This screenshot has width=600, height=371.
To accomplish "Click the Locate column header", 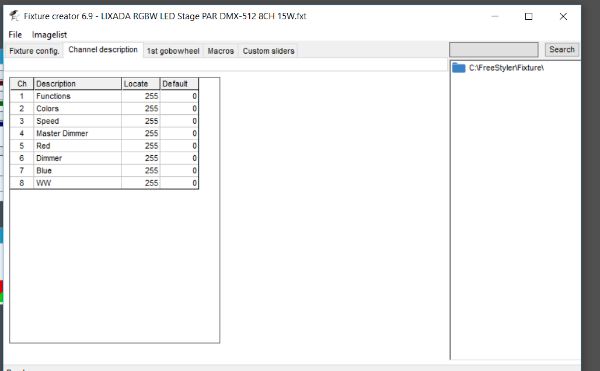I will coord(140,84).
